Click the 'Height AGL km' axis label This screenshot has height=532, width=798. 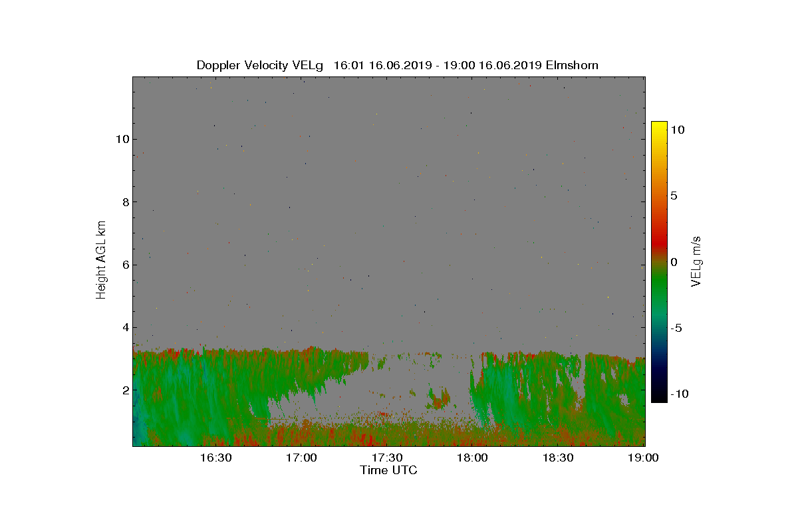tap(102, 259)
